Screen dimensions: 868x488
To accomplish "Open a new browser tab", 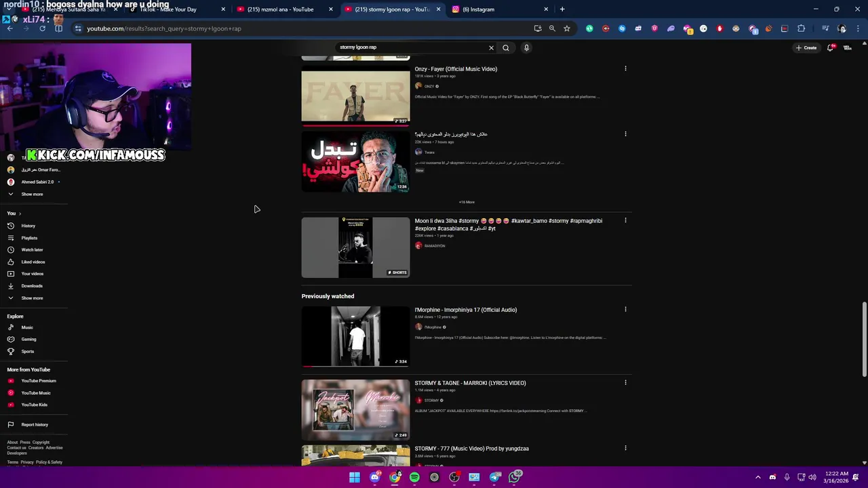I will 562,9.
